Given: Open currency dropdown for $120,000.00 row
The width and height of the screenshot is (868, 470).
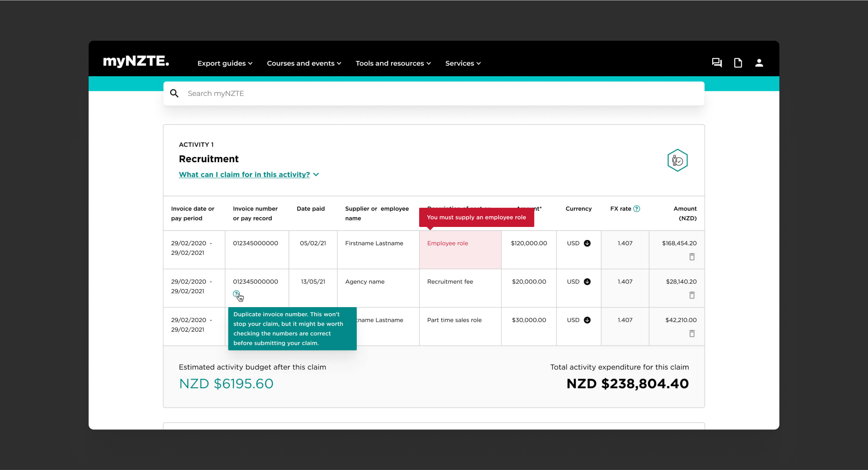Looking at the screenshot, I should tap(587, 243).
